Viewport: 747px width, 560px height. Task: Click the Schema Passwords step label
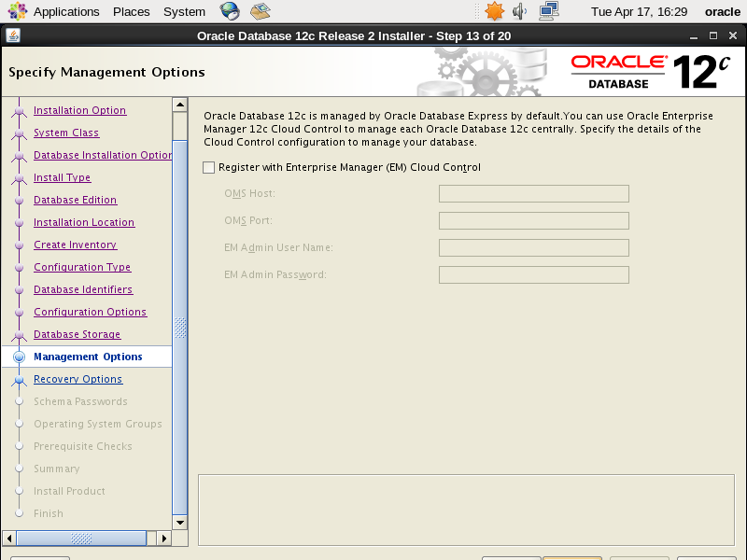80,401
